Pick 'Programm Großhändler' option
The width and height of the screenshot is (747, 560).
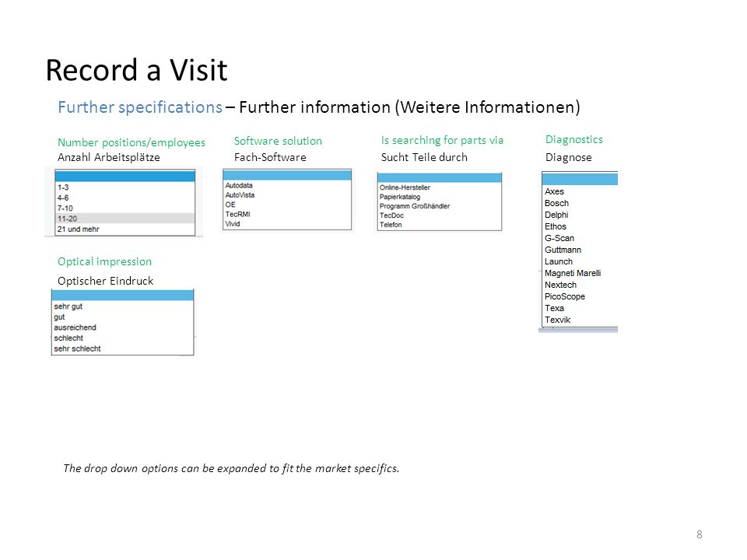point(439,206)
